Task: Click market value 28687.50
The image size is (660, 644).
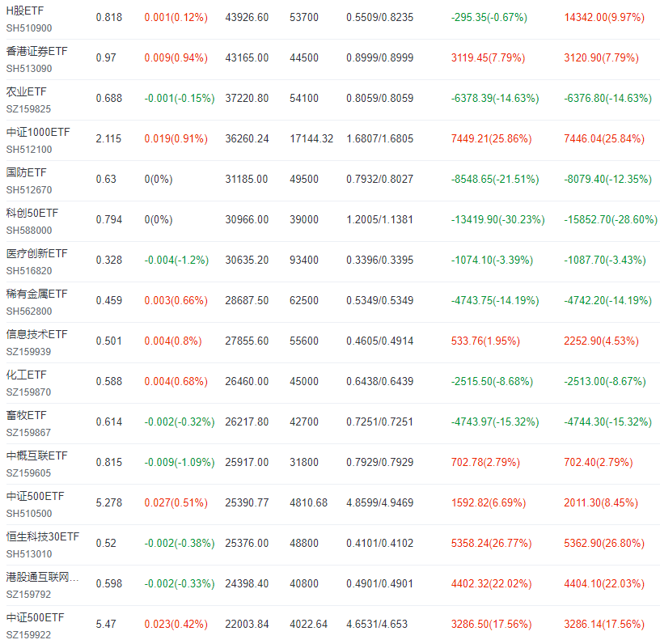Action: [x=247, y=300]
